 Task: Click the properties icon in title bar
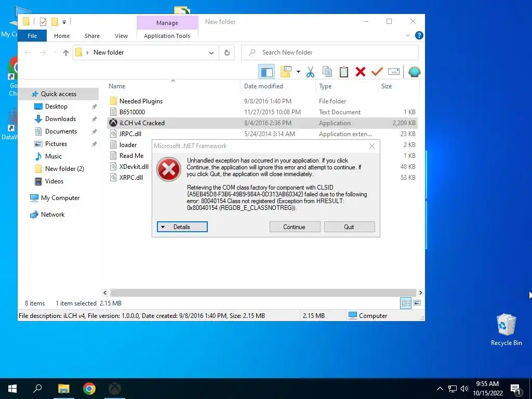pos(43,22)
